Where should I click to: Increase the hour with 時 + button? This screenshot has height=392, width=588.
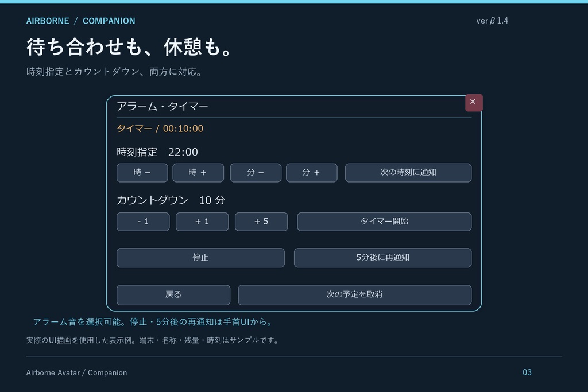tap(198, 173)
